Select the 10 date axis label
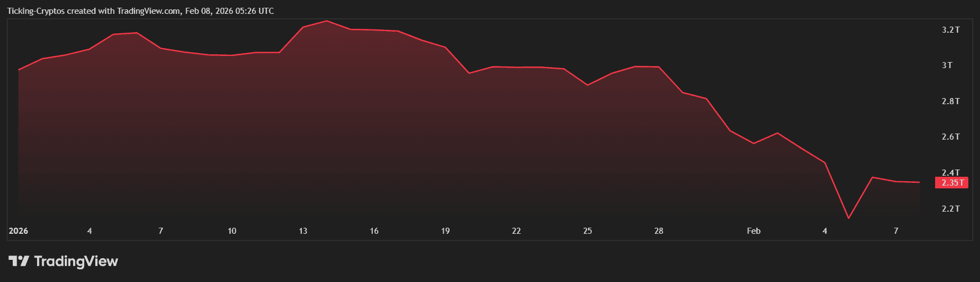The height and width of the screenshot is (282, 980). (x=232, y=231)
